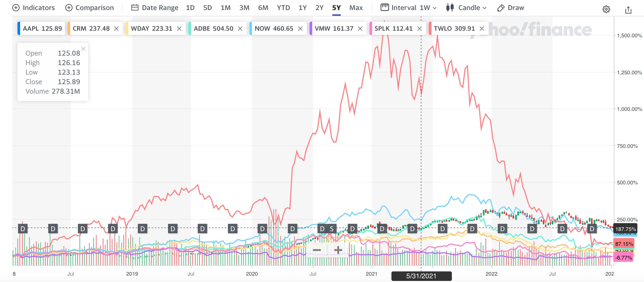Select the 1Y range

pos(303,8)
